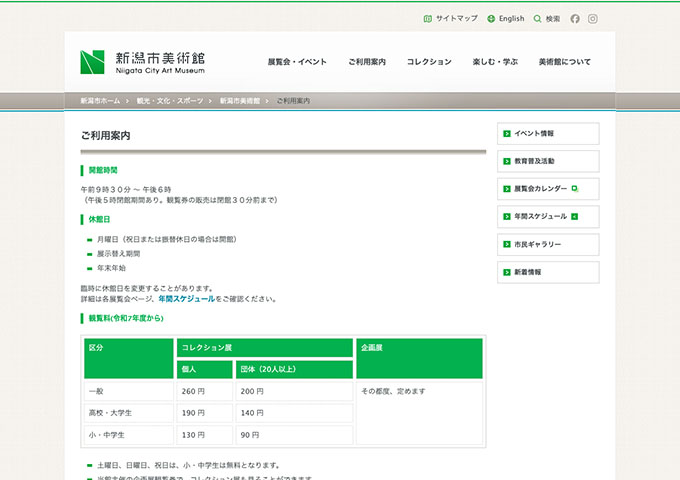The image size is (680, 480).
Task: Click the globe icon beside English
Action: pos(491,19)
